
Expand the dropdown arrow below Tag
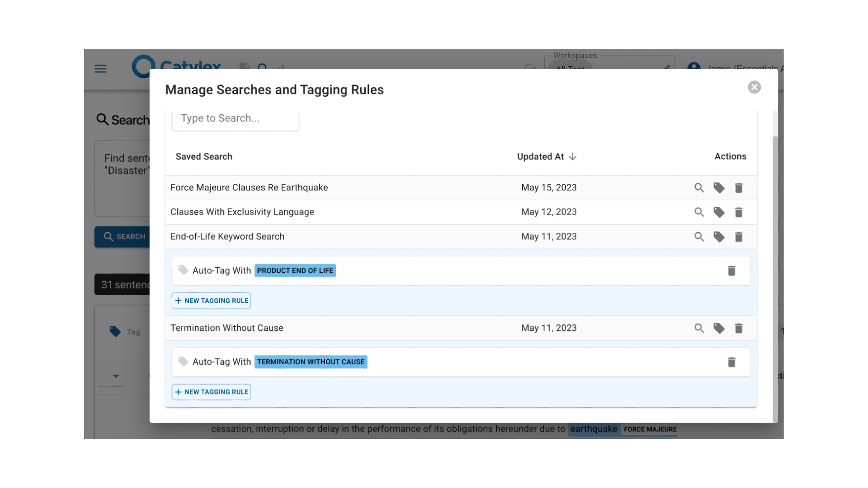tap(116, 376)
